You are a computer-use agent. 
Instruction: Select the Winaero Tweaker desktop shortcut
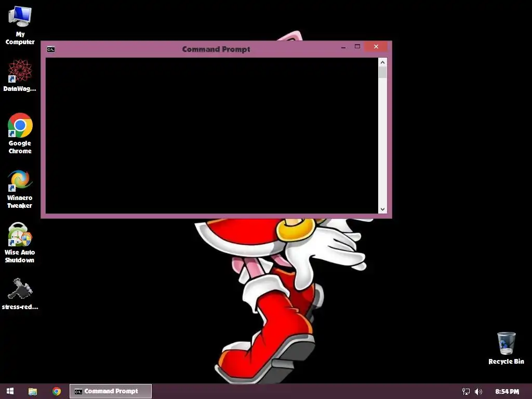pos(20,189)
